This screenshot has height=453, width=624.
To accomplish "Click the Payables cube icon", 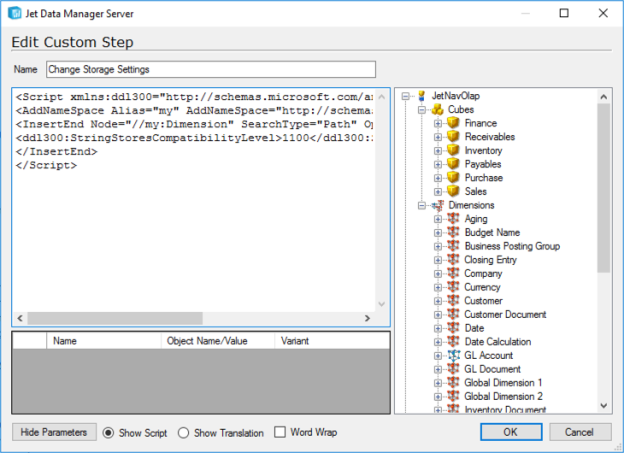I will (x=453, y=164).
